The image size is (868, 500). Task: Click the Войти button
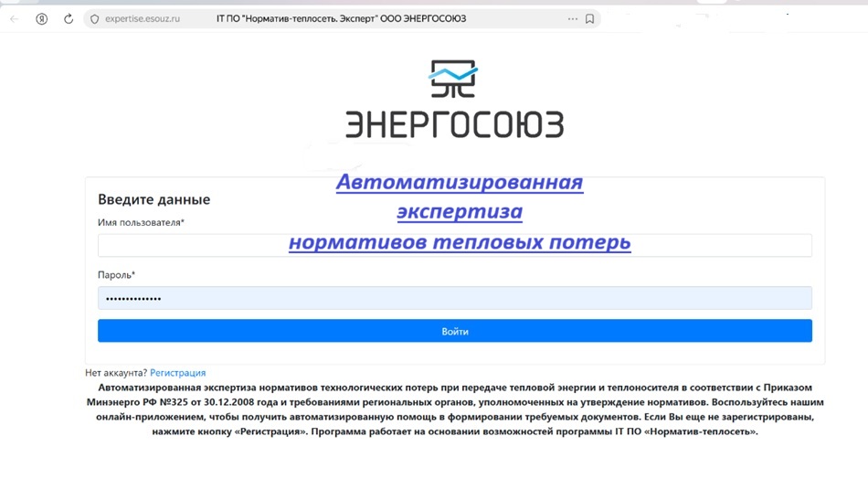click(454, 331)
